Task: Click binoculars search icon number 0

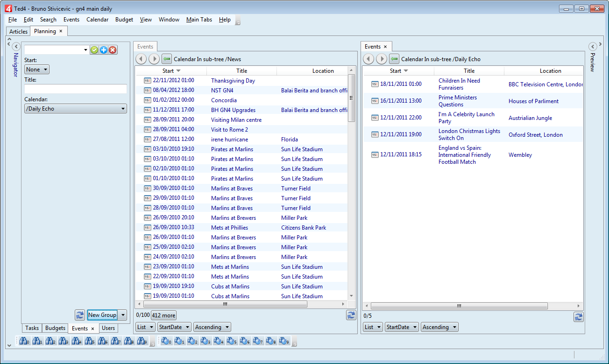Action: click(24, 342)
